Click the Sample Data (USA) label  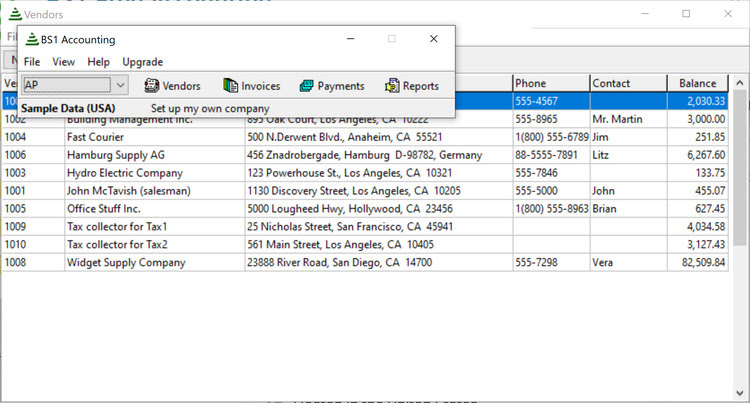pyautogui.click(x=68, y=109)
